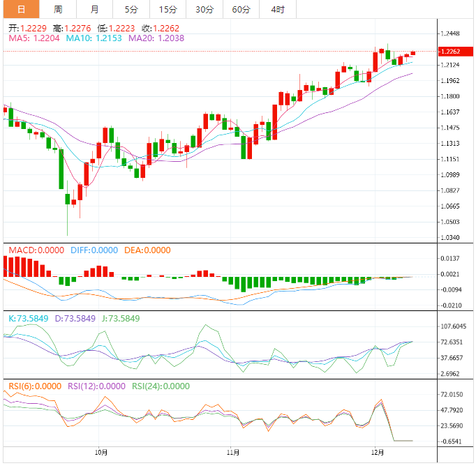Click the 1.1962 price axis label
The width and height of the screenshot is (476, 468).
(450, 81)
